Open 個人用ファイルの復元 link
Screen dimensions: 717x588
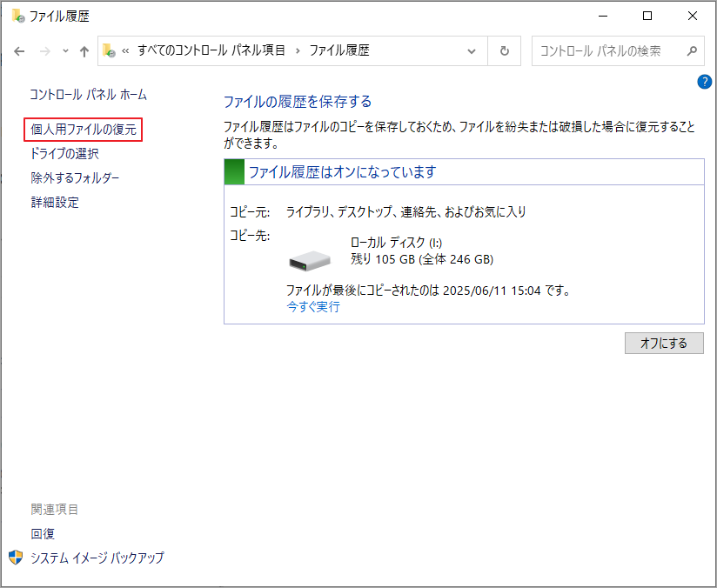click(84, 130)
